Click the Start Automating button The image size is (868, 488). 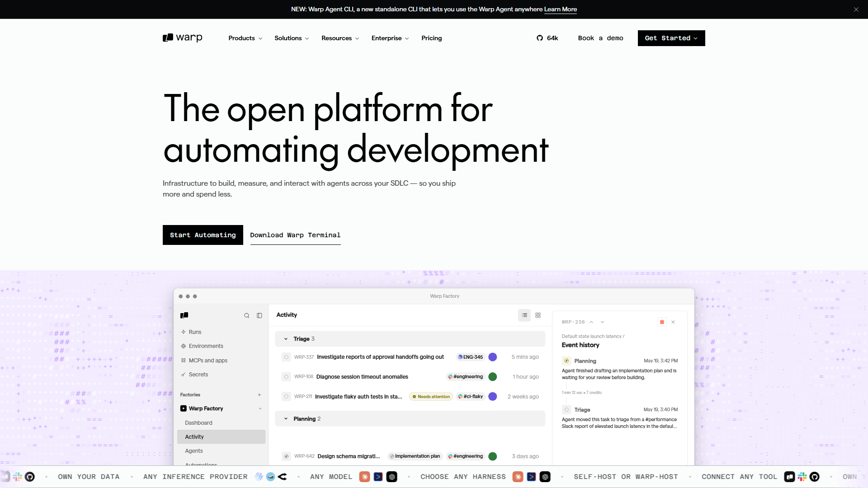tap(203, 235)
